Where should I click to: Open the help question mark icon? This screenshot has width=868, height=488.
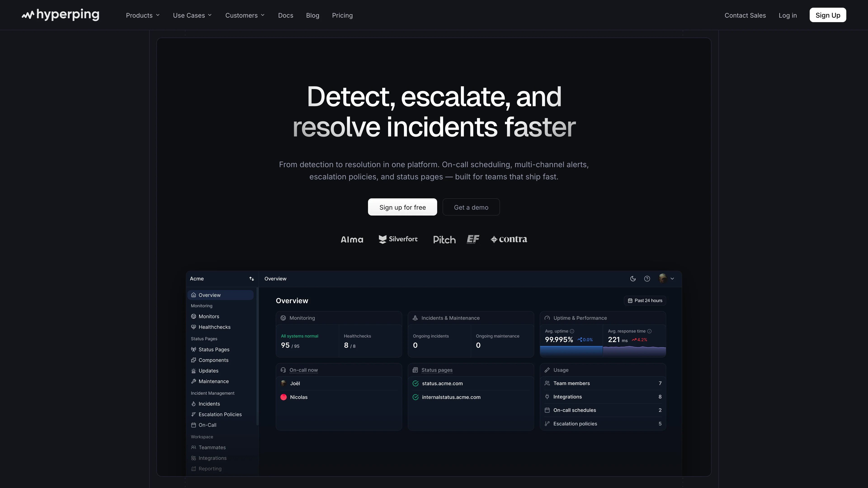tap(647, 279)
